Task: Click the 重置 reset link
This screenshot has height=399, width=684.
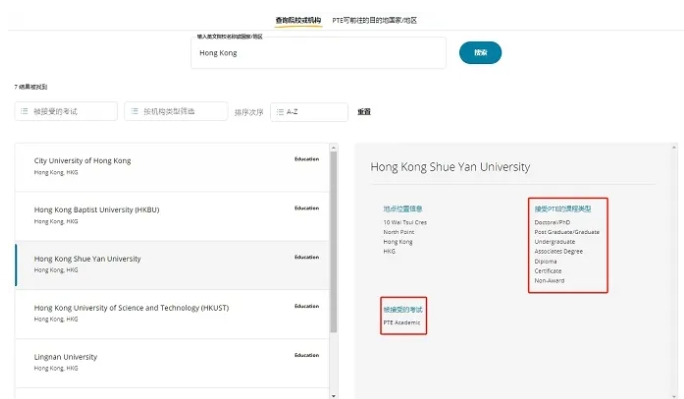Action: point(364,112)
